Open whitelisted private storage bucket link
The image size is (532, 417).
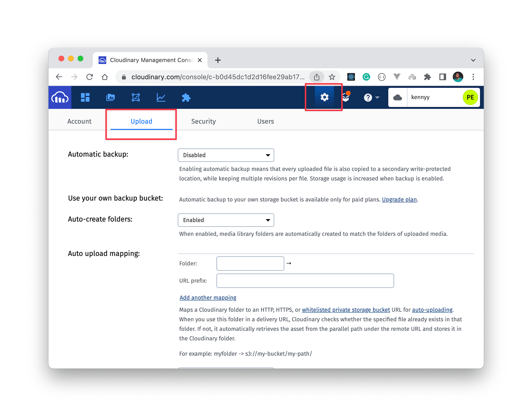(346, 310)
